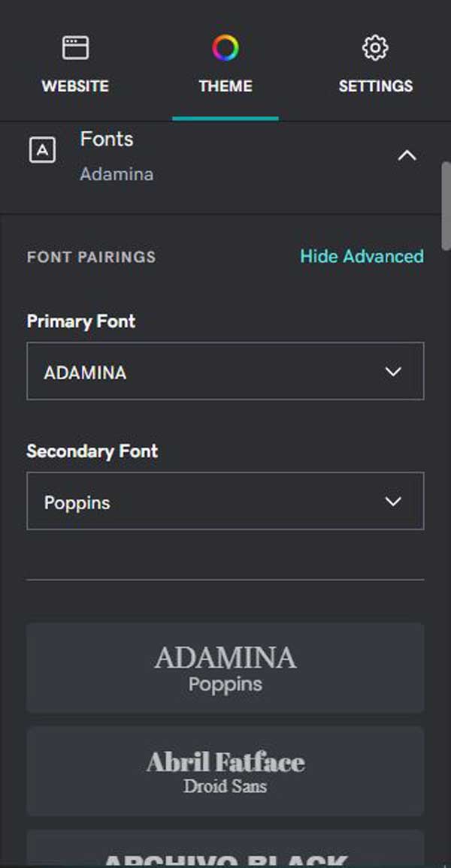451x868 pixels.
Task: Switch to the WEBSITE tab
Action: (x=74, y=64)
